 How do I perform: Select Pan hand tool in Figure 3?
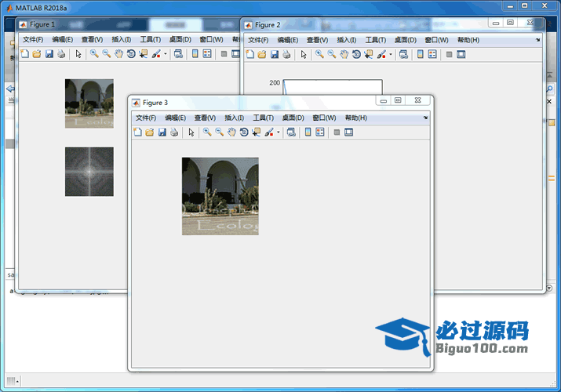[231, 132]
